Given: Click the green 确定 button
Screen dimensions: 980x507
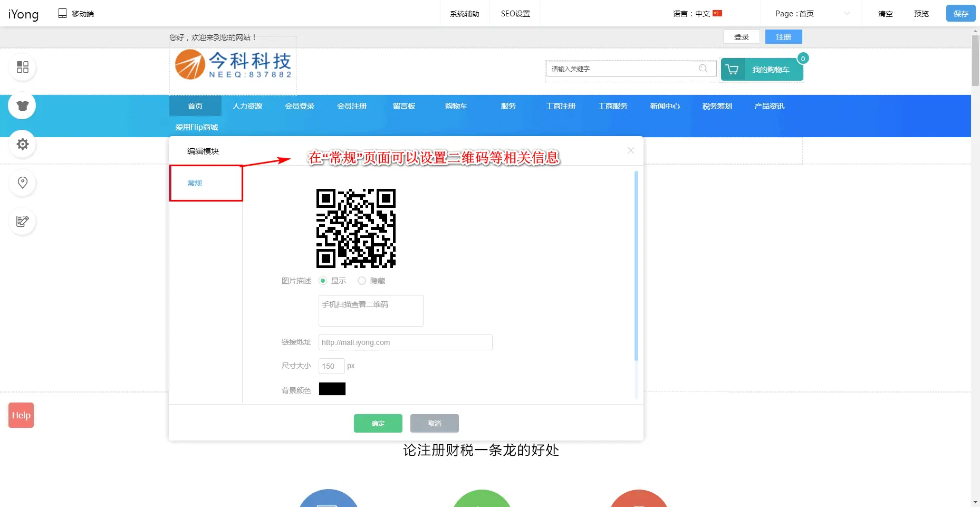Looking at the screenshot, I should coord(378,423).
